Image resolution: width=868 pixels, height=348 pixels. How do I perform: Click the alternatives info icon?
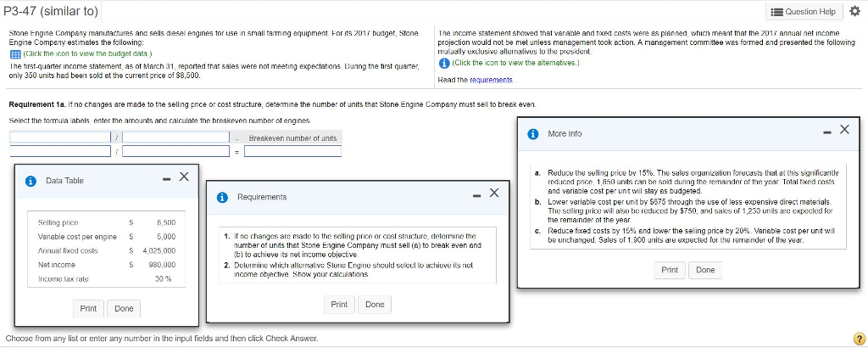[x=442, y=63]
